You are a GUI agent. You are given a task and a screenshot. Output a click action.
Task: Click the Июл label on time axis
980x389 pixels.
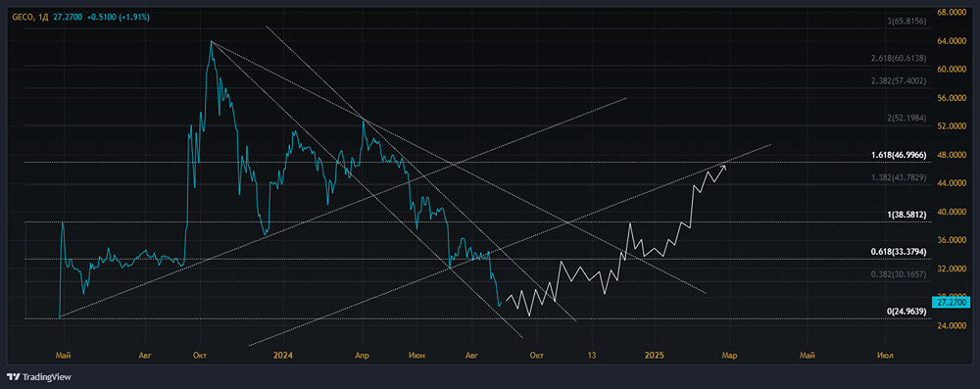click(884, 356)
